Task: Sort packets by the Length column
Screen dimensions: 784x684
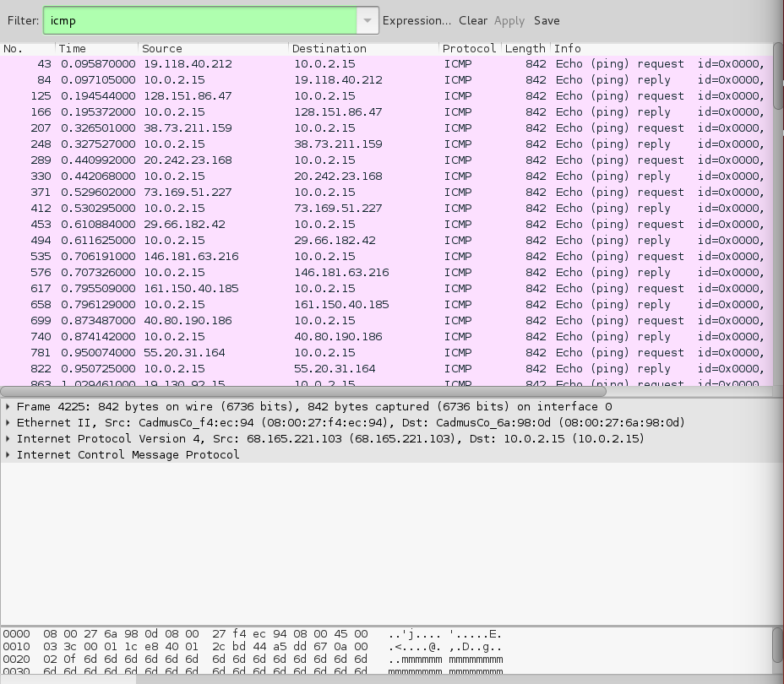Action: tap(524, 48)
